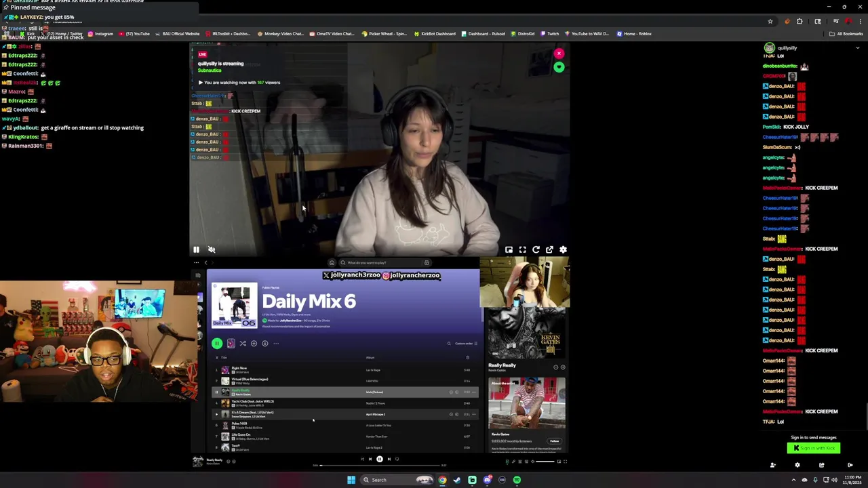Open Google Chrome from the taskbar

coord(442,480)
